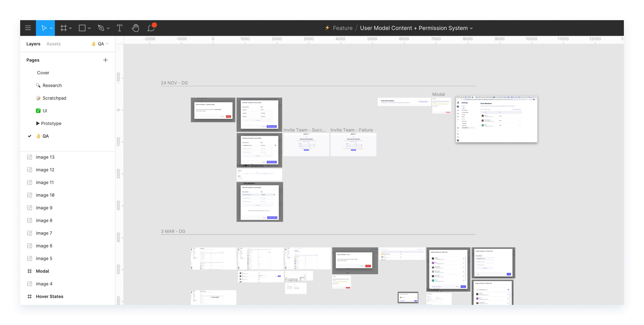644x325 pixels.
Task: Select the image 13 layer
Action: click(x=45, y=157)
